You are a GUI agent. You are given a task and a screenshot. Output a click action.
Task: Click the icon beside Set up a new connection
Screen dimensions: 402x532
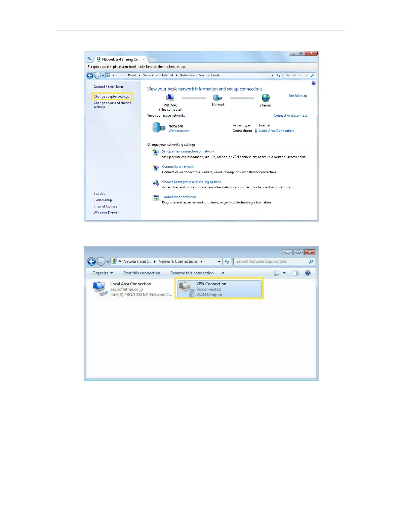[x=156, y=152]
